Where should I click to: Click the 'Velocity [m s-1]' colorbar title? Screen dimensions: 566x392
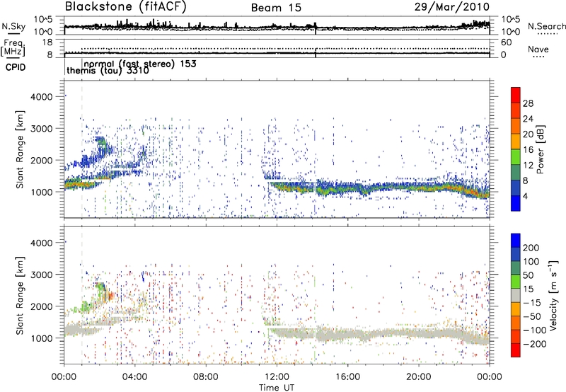pyautogui.click(x=553, y=295)
